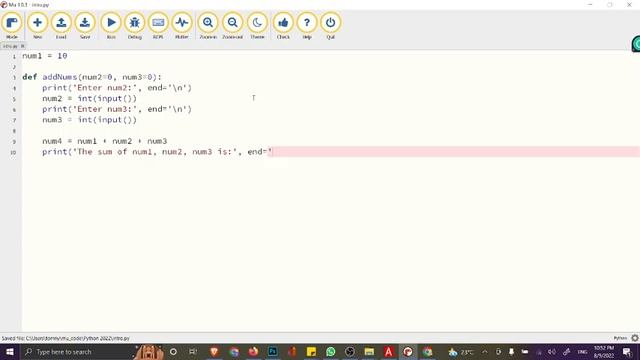
Task: Open OBS Studio from taskbar
Action: coord(350,351)
